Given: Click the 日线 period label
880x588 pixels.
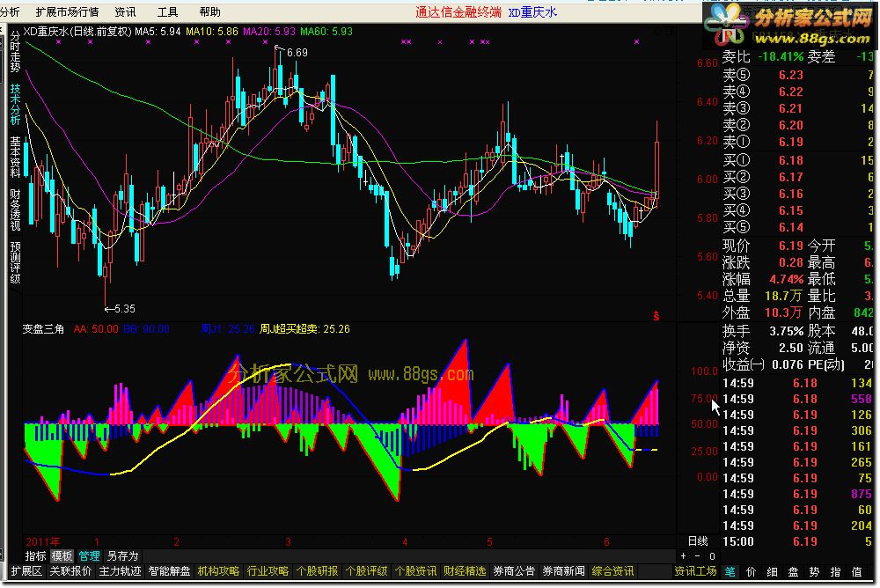Looking at the screenshot, I should [698, 540].
